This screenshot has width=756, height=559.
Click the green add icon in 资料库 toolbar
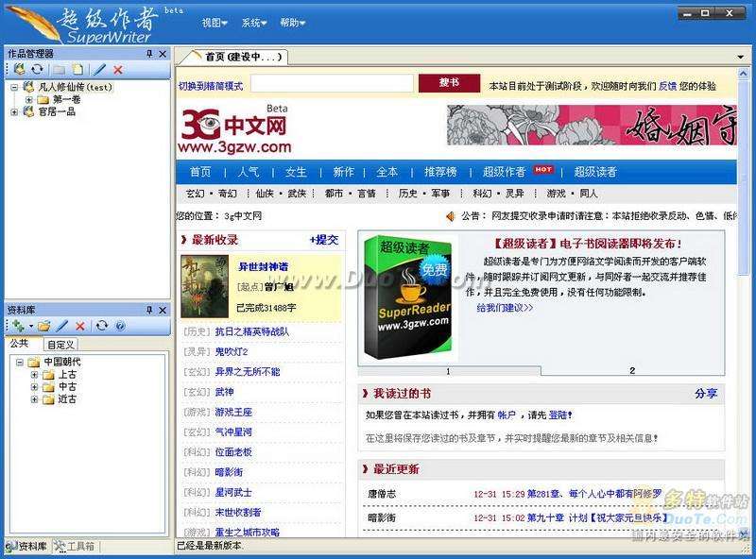[19, 326]
